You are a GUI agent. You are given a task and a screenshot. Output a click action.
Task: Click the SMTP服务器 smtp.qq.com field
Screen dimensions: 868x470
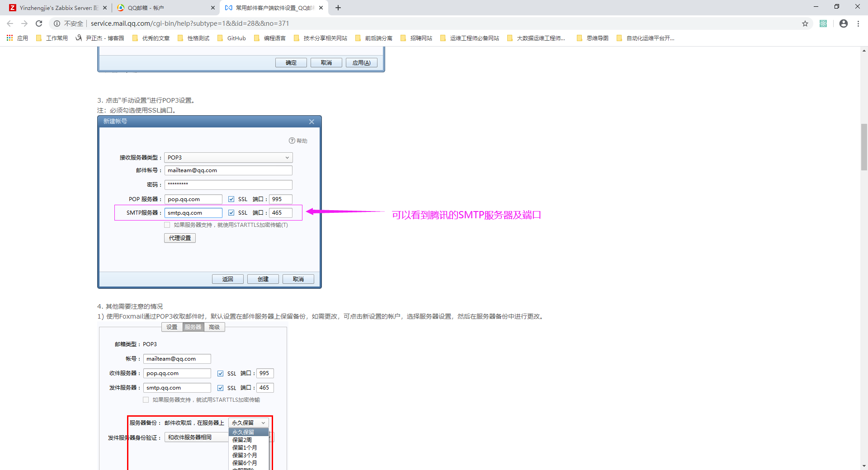pos(193,213)
